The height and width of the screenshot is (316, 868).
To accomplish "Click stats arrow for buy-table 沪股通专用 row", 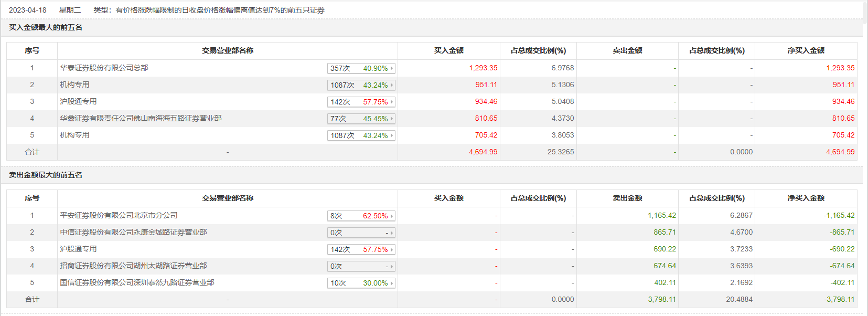I will tap(392, 102).
